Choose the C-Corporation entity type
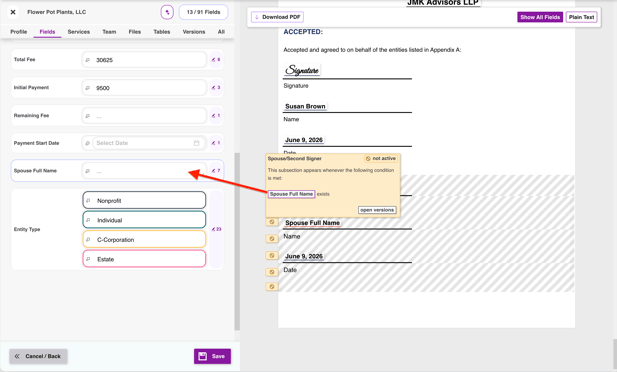 (144, 239)
